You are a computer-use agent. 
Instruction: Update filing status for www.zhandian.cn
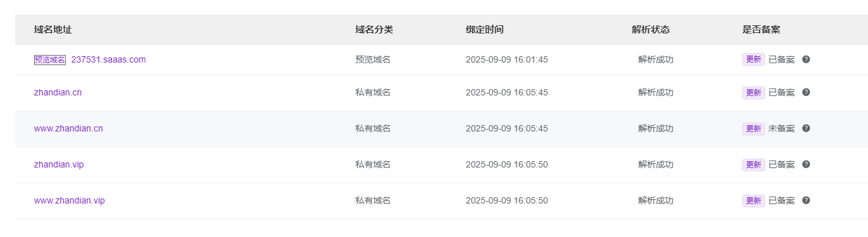click(754, 128)
